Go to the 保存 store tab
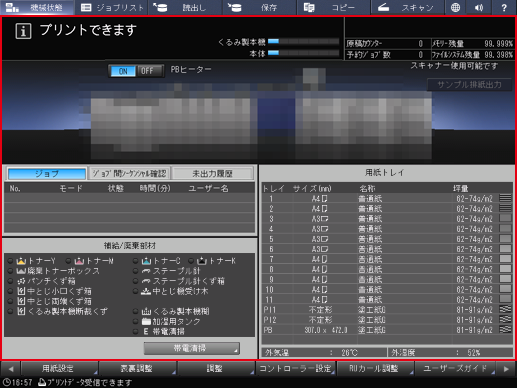517x388 pixels. click(259, 7)
